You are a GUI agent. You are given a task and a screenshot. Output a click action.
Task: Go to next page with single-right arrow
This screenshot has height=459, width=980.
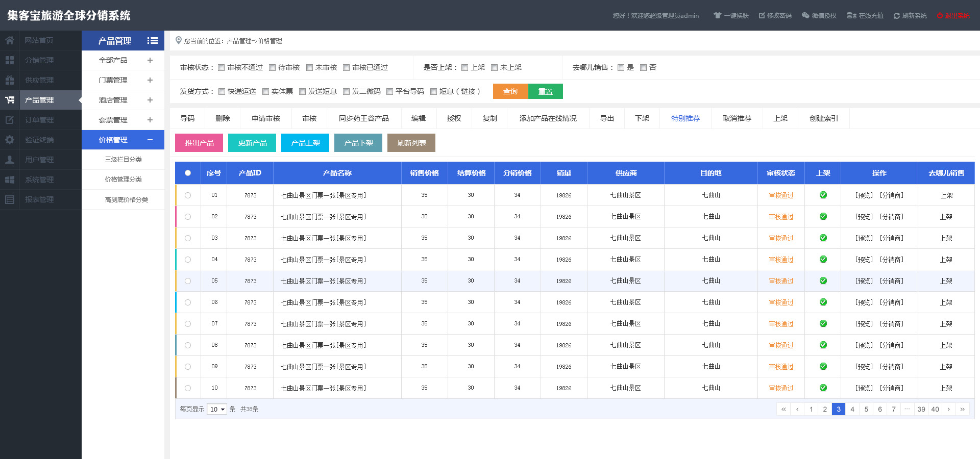pos(949,409)
